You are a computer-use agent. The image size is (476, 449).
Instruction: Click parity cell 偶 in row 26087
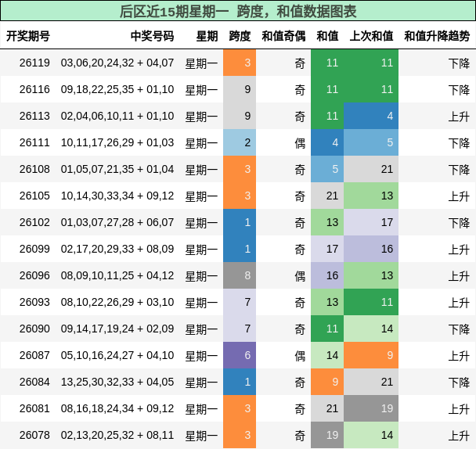(x=300, y=356)
